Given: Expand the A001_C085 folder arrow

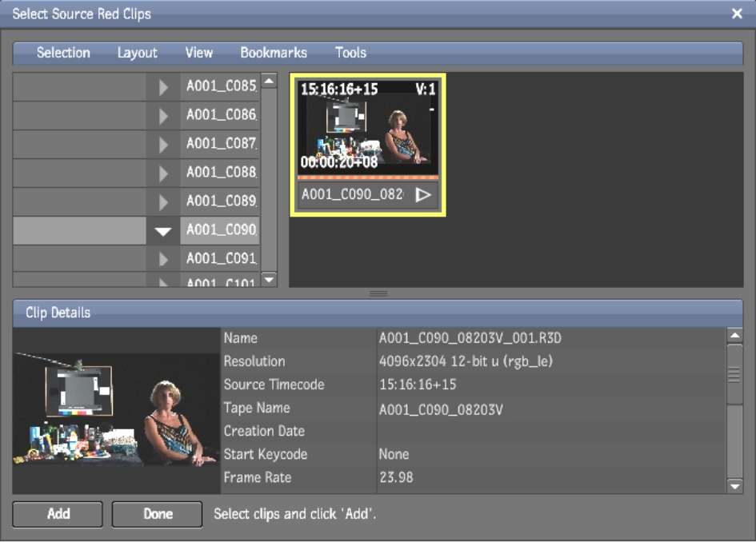Looking at the screenshot, I should coord(163,87).
